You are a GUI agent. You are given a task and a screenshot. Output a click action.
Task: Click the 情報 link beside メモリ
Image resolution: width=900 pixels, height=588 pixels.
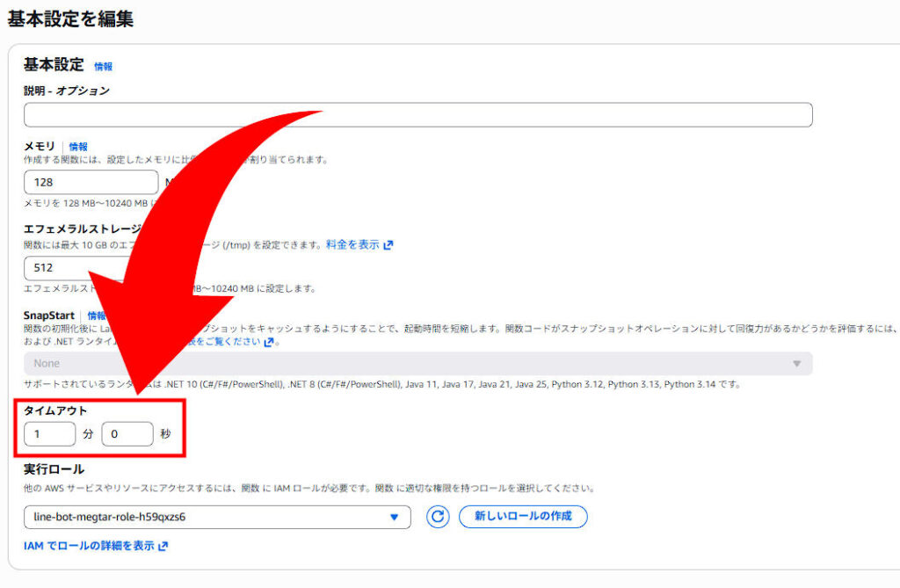coord(78,146)
